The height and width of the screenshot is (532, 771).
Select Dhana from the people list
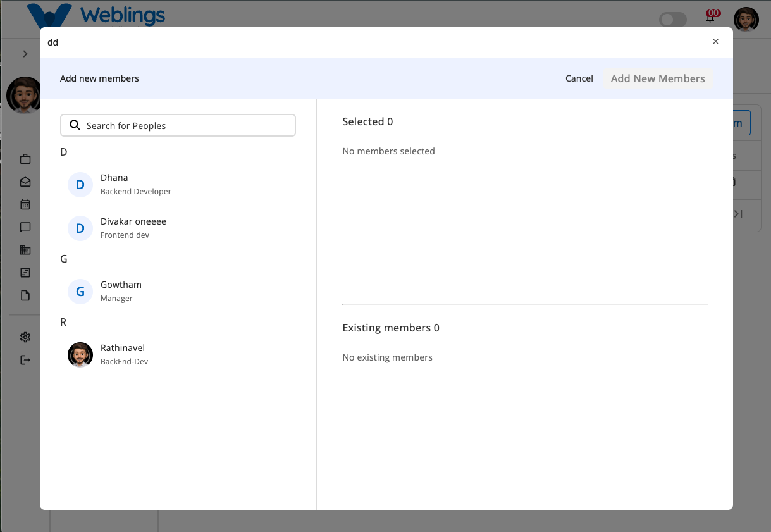tap(178, 185)
